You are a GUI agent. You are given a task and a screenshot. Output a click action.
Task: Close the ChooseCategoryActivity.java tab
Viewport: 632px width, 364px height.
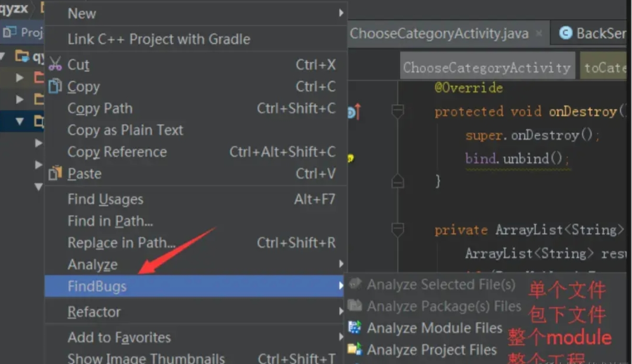(x=539, y=34)
